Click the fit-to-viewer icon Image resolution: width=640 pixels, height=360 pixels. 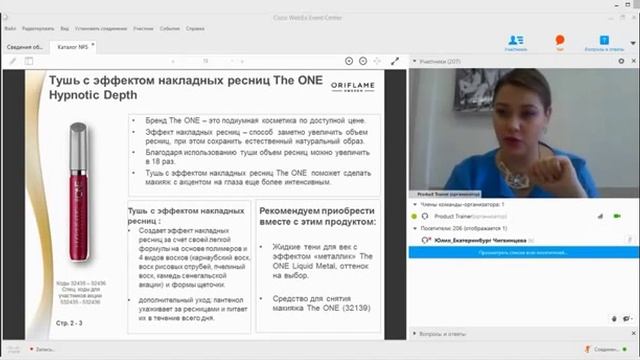377,61
